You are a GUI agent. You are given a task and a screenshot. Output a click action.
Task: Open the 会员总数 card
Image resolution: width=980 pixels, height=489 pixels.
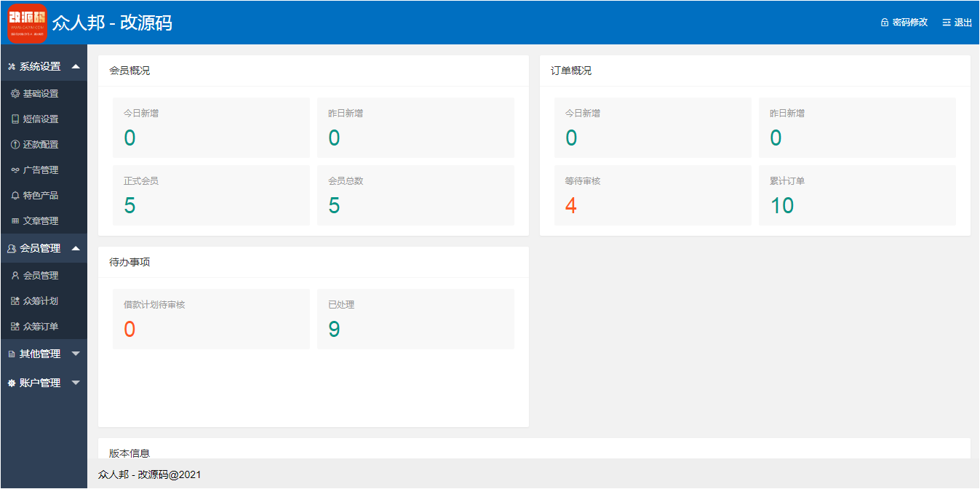[416, 196]
